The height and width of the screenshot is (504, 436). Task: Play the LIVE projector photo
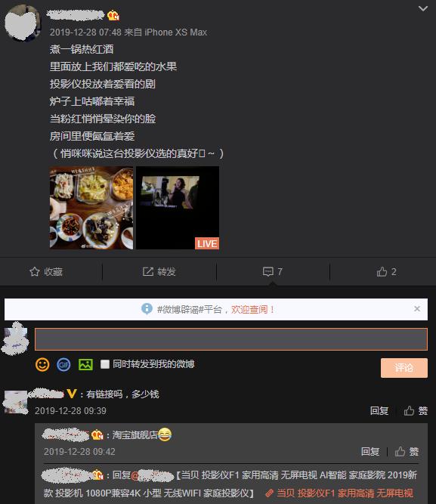point(178,208)
